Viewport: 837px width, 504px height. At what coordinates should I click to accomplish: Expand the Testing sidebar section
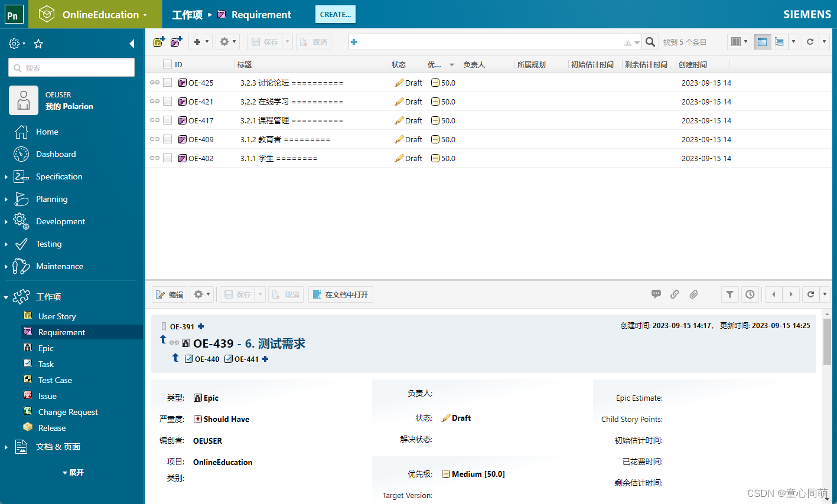[6, 243]
